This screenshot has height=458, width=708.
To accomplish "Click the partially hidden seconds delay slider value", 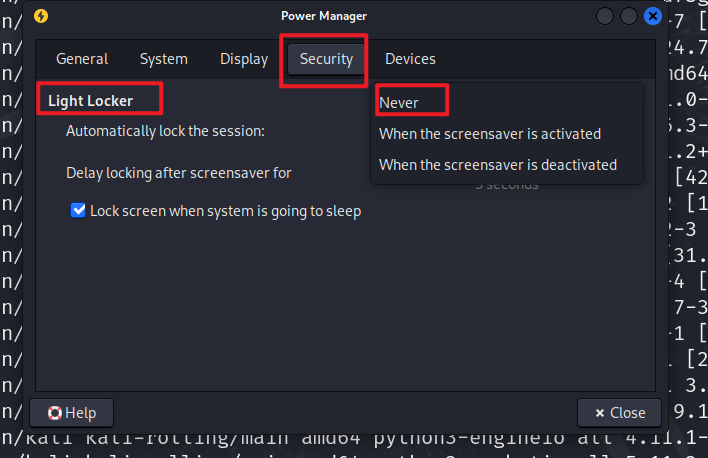I will click(x=507, y=186).
